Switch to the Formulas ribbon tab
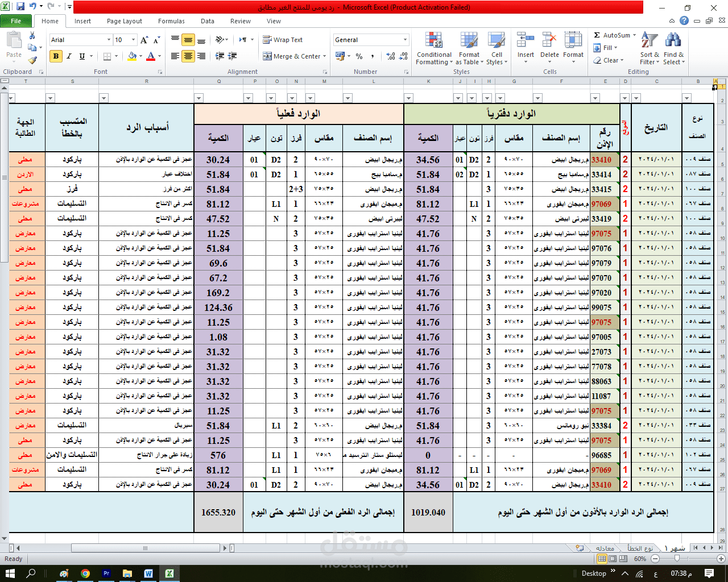 click(x=171, y=21)
